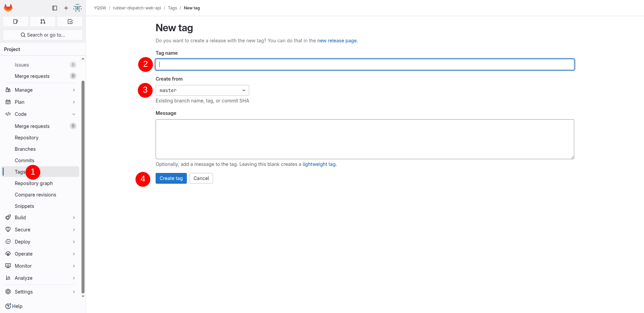Open merge requests shortcut icon

[x=43, y=21]
